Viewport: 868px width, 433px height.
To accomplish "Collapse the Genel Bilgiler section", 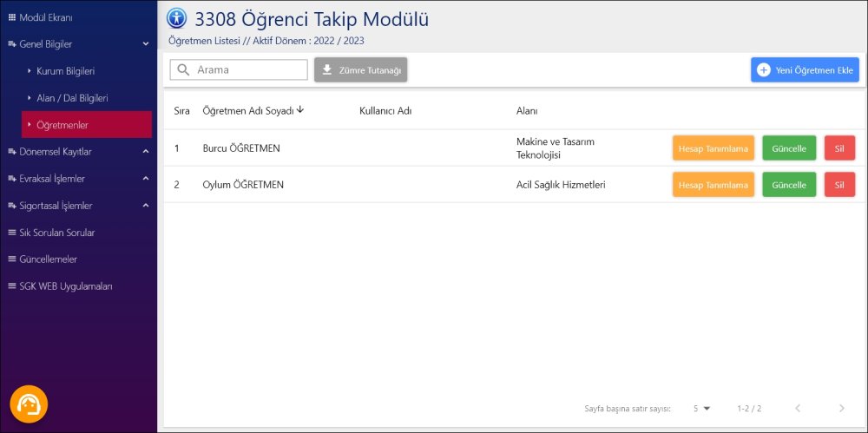I will (146, 44).
